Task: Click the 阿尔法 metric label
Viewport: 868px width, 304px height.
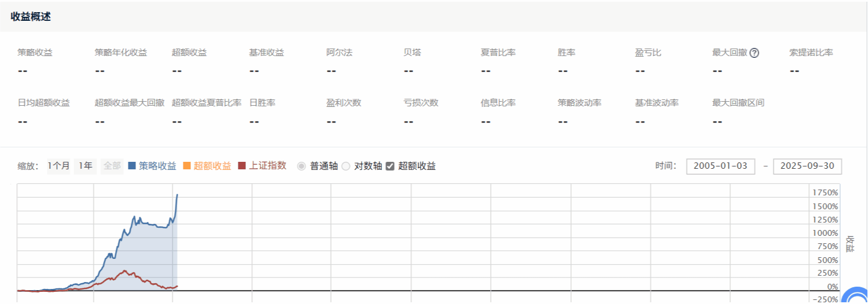Action: pos(339,53)
